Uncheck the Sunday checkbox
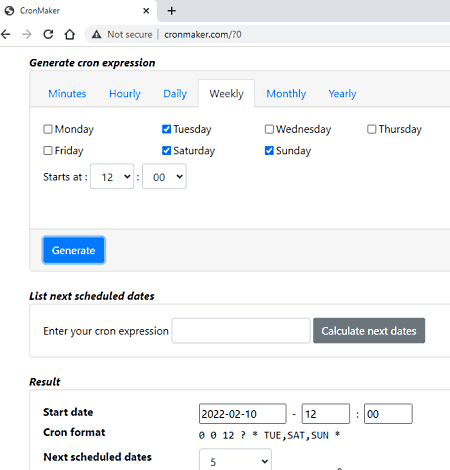This screenshot has height=470, width=450. [x=269, y=151]
